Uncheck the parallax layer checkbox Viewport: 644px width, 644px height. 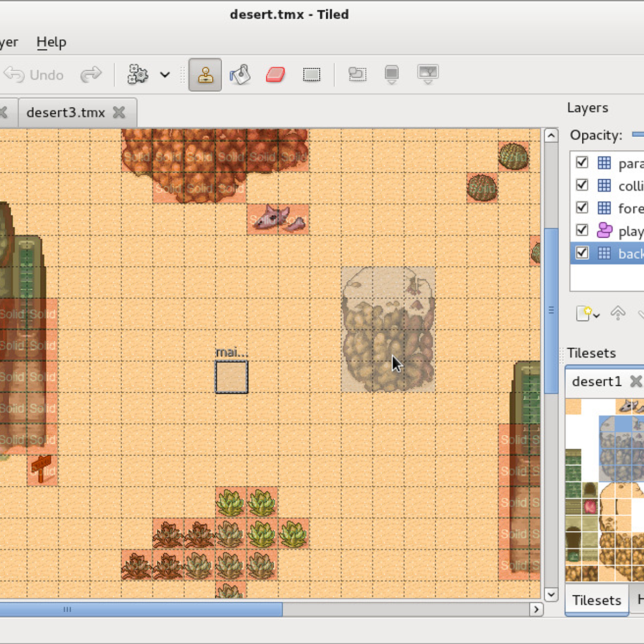582,163
